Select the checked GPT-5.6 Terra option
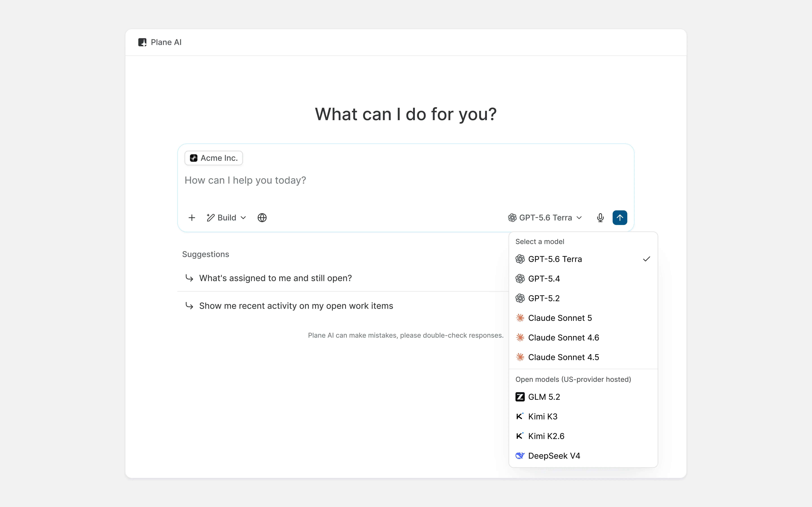812x507 pixels. pyautogui.click(x=583, y=259)
